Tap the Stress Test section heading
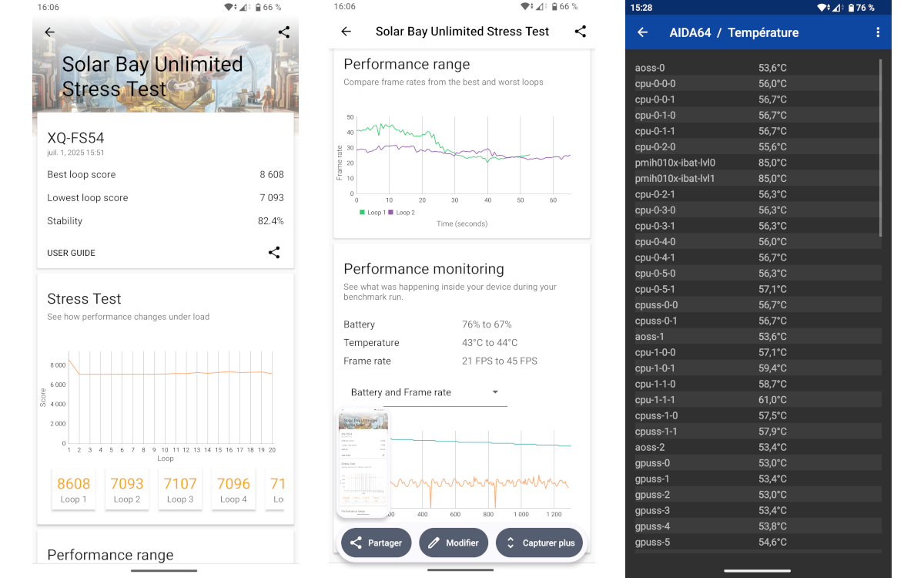The image size is (924, 578). pos(84,299)
